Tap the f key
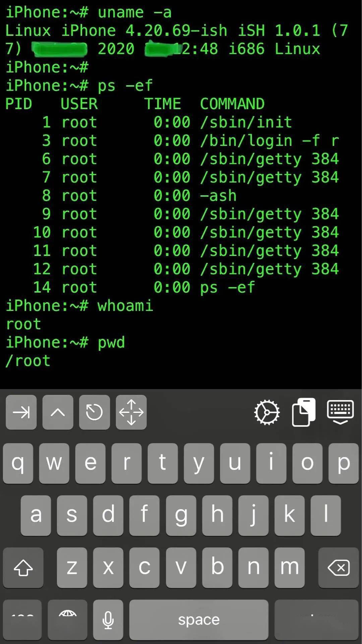This screenshot has height=644, width=362. click(144, 516)
